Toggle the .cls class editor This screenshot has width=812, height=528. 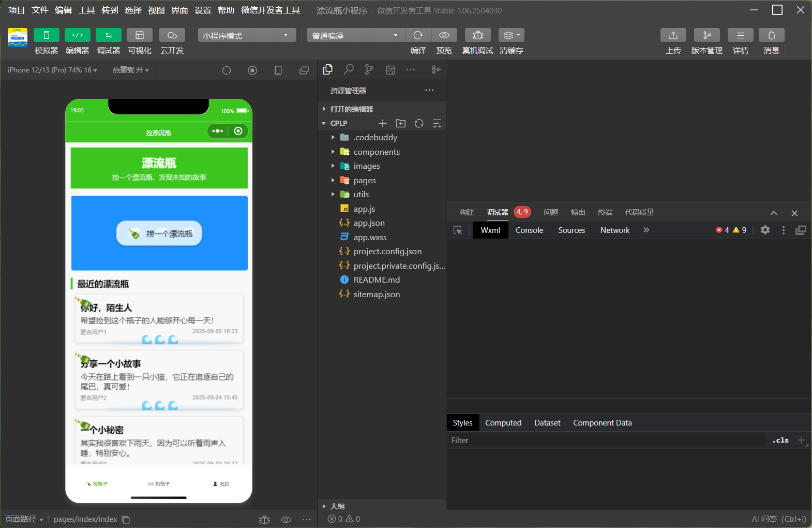780,441
